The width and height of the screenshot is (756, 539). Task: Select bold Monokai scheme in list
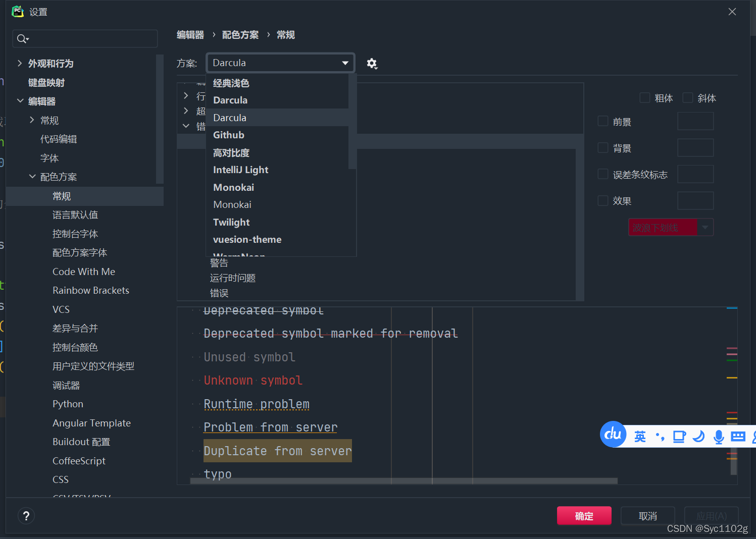coord(281,187)
